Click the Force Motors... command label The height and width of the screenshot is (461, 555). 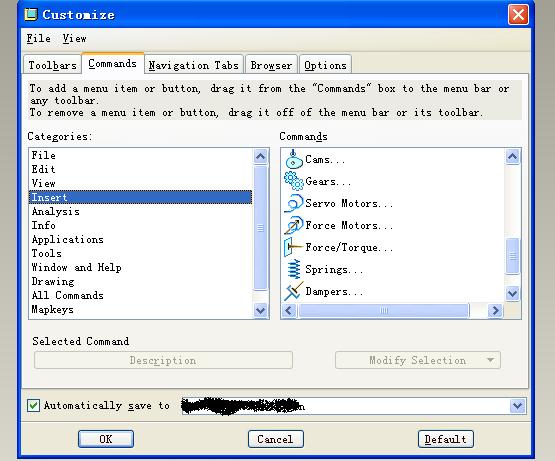[349, 226]
